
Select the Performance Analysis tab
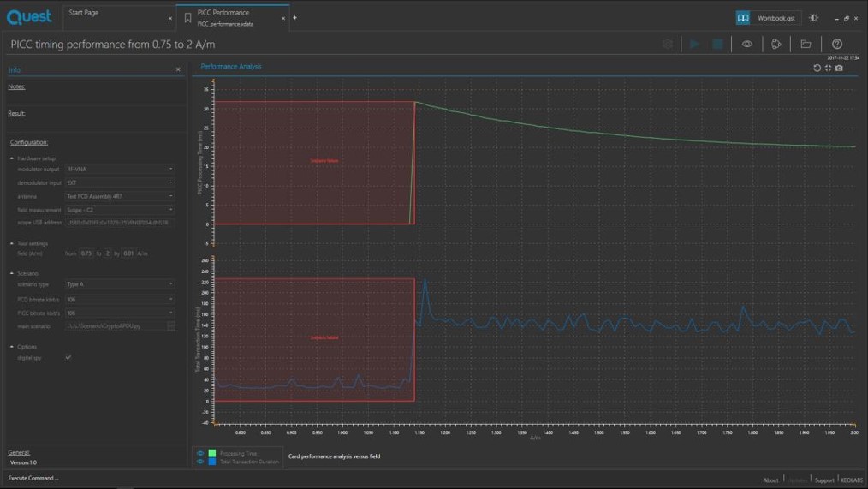231,66
